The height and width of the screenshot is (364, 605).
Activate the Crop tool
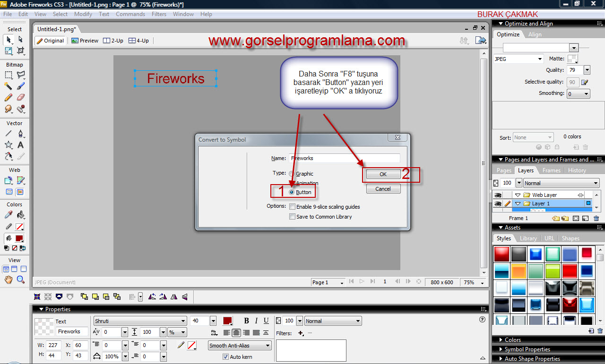[x=21, y=51]
